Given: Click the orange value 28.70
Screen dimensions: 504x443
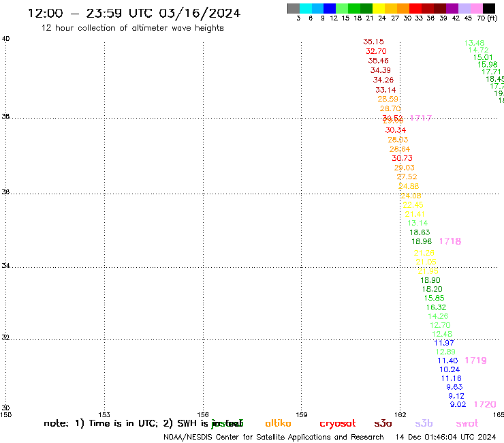Looking at the screenshot, I should click(x=390, y=109).
